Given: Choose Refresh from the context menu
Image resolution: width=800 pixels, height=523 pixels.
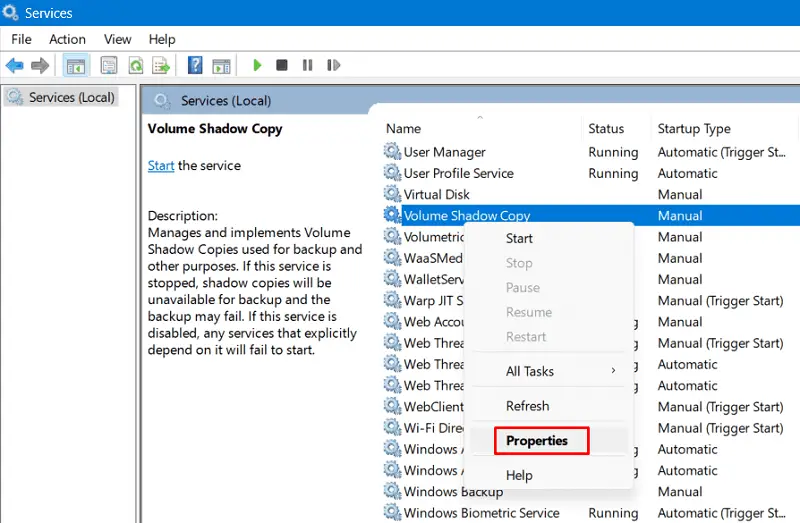Looking at the screenshot, I should point(527,406).
